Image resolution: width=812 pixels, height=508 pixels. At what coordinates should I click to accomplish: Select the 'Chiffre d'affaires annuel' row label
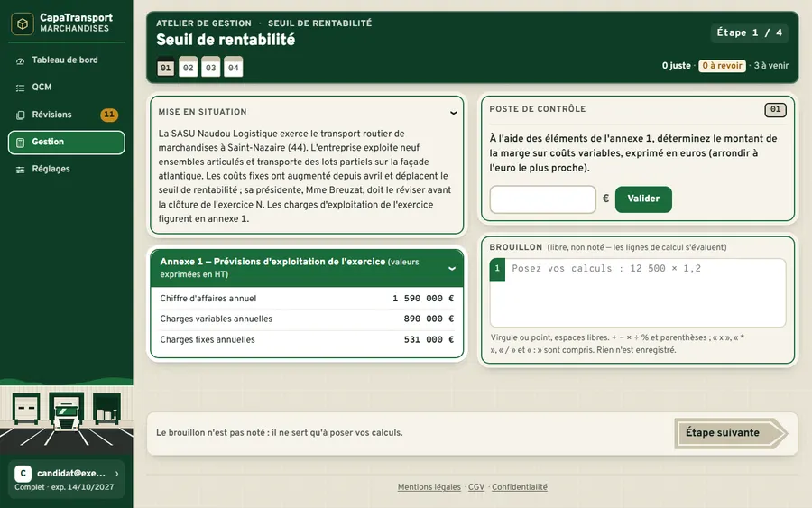(208, 299)
